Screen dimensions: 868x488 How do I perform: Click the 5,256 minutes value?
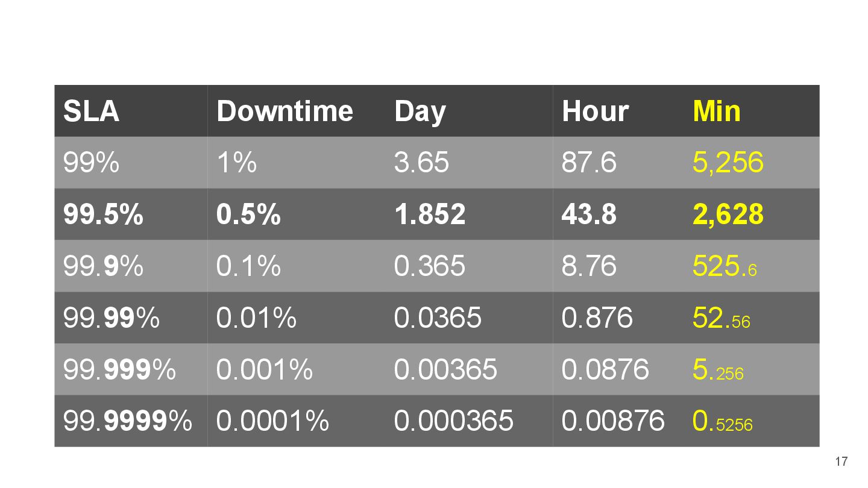728,163
